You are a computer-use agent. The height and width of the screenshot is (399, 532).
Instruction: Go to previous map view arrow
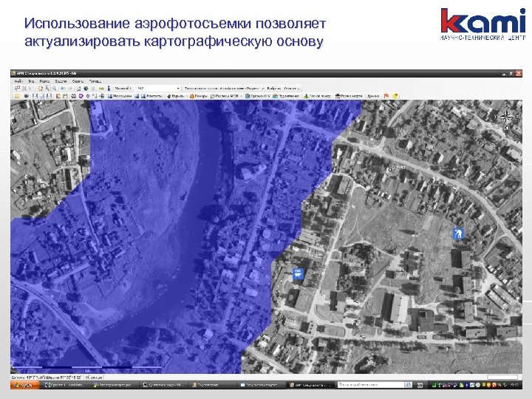63,89
